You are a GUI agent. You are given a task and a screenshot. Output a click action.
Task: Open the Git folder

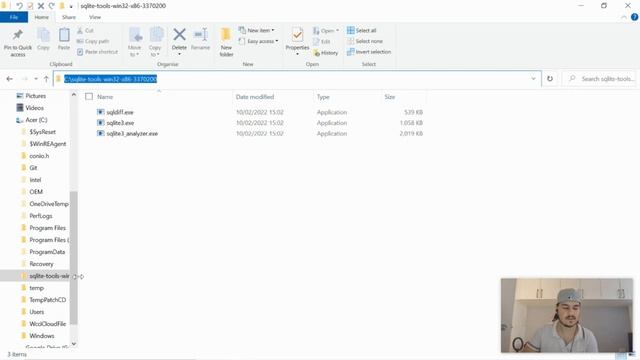(33, 168)
